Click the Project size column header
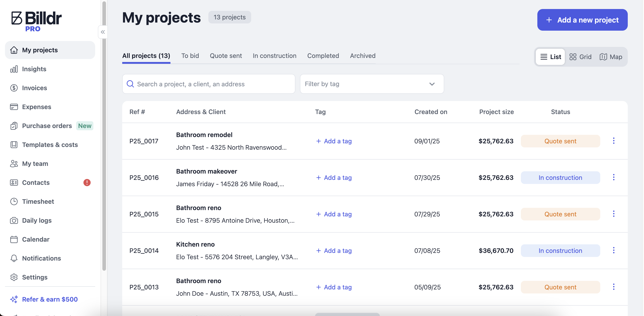 pos(496,112)
